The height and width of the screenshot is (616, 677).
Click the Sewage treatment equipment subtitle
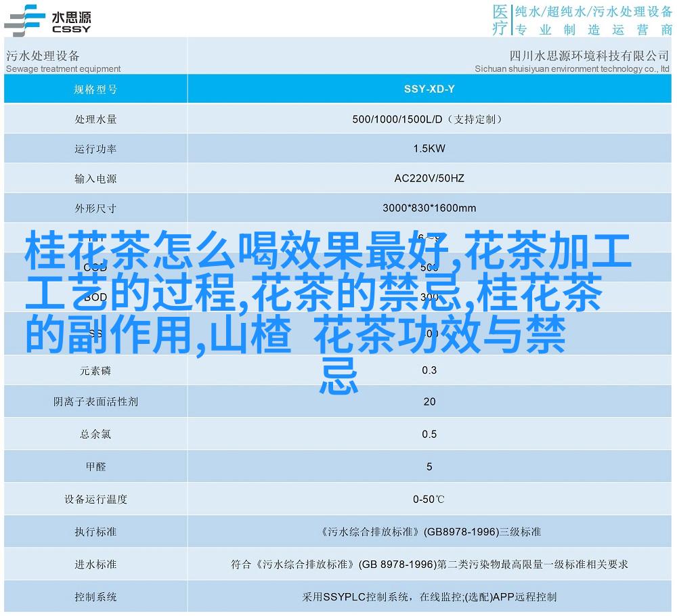point(63,68)
